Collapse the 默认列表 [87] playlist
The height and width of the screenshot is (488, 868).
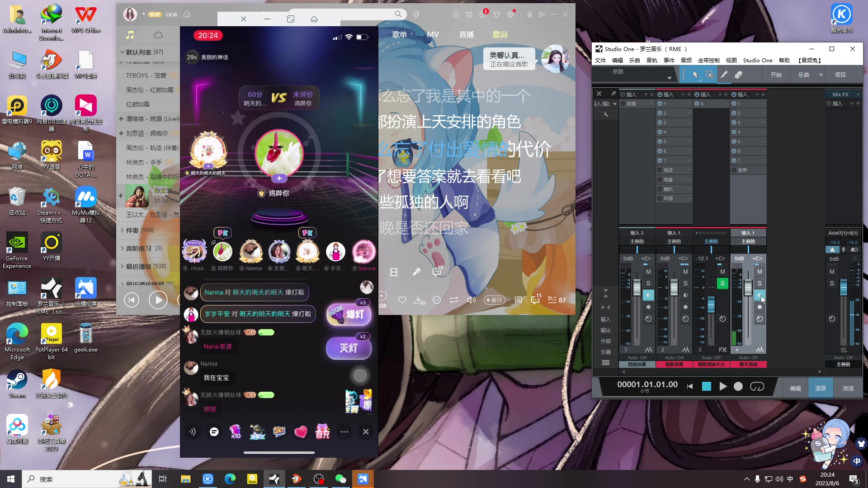pyautogui.click(x=122, y=52)
